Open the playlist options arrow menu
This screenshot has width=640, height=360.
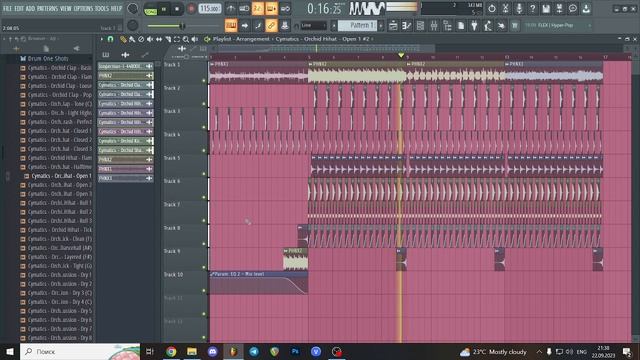pos(102,39)
